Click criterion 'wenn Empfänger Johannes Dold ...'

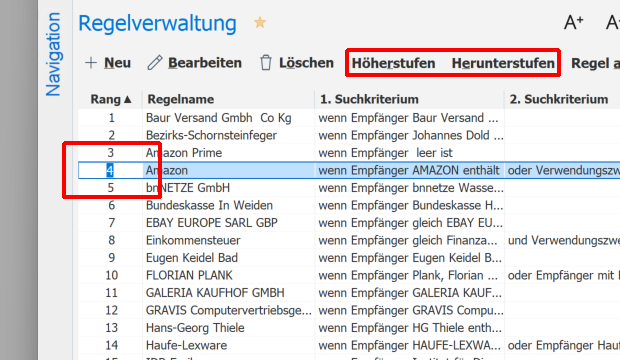[411, 135]
